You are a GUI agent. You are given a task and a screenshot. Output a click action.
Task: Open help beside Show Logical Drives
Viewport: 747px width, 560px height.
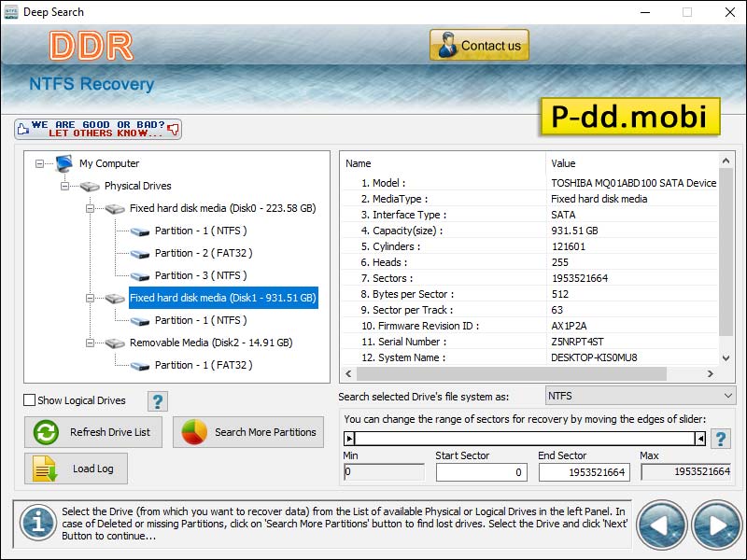click(x=157, y=401)
